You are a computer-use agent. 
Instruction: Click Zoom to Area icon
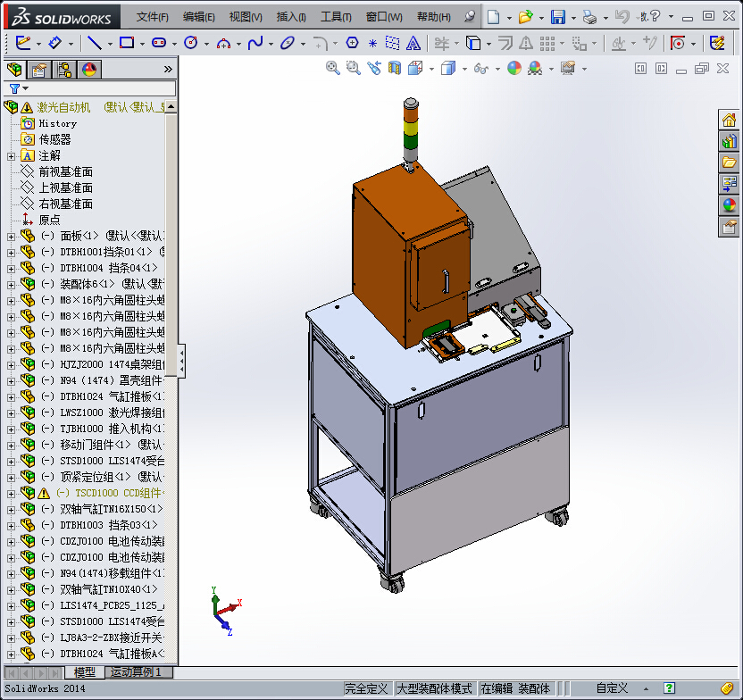click(x=353, y=68)
